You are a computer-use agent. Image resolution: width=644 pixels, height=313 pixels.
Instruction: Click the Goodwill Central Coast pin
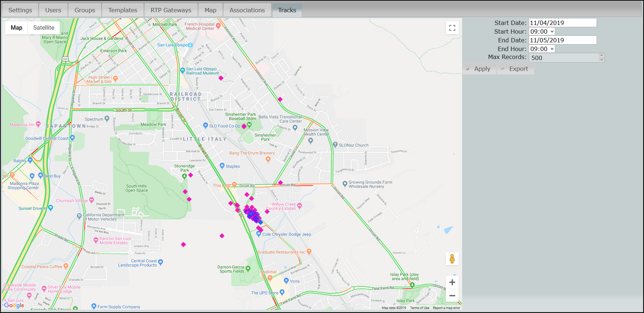pos(72,138)
